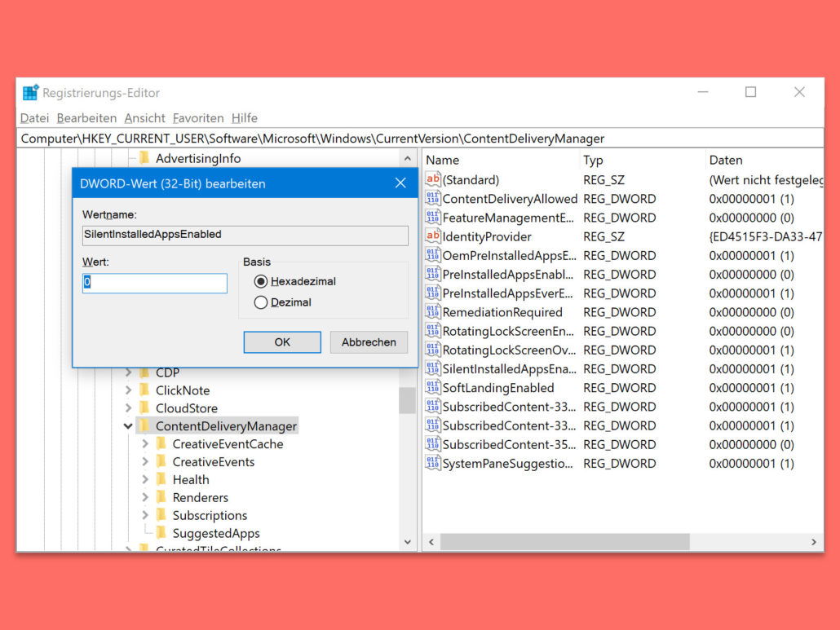Open the Datei menu
This screenshot has height=630, width=840.
click(35, 117)
